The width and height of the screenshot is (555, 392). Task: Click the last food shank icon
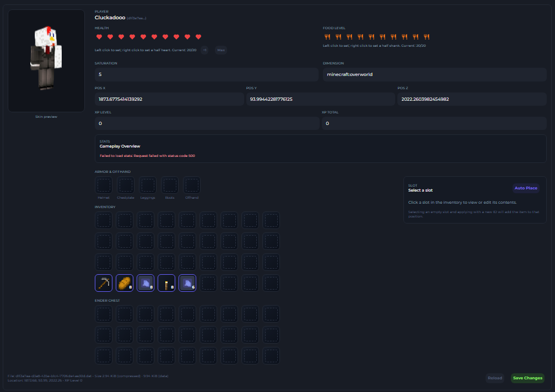(427, 37)
